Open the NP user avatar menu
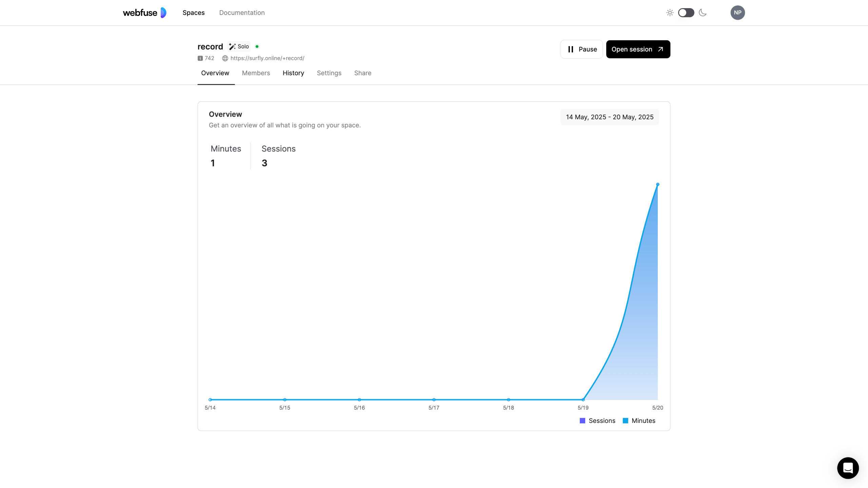 pos(737,13)
